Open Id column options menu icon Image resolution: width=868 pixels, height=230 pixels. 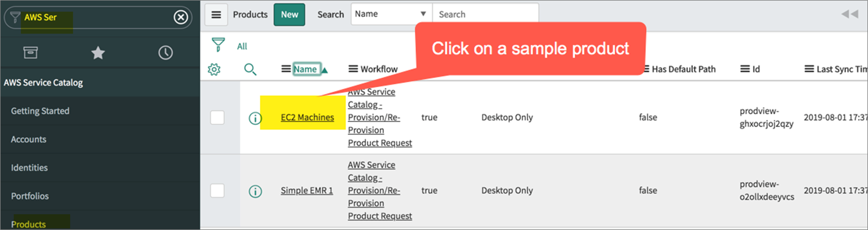745,69
